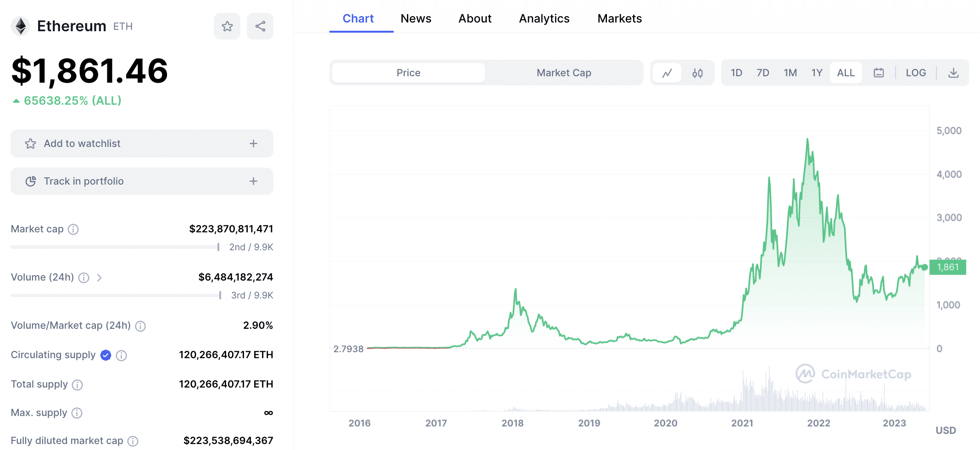Click plus icon on Add to watchlist
This screenshot has height=450, width=980.
pyautogui.click(x=253, y=144)
